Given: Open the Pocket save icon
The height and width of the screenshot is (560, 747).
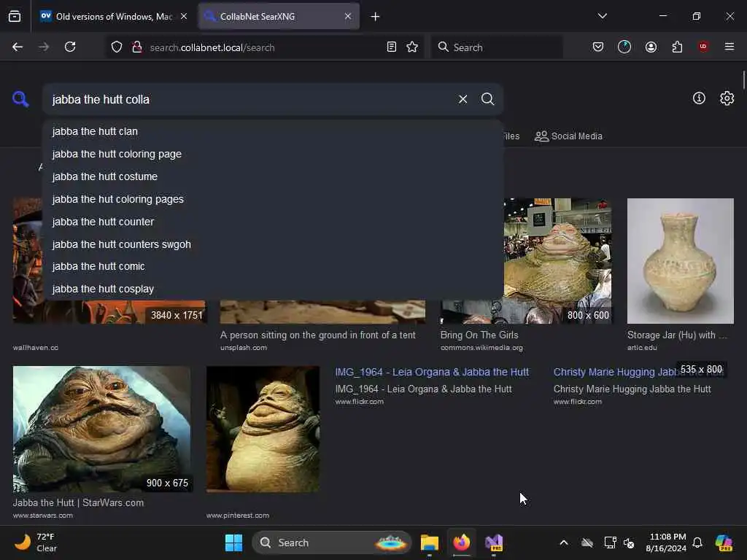Looking at the screenshot, I should (x=598, y=47).
